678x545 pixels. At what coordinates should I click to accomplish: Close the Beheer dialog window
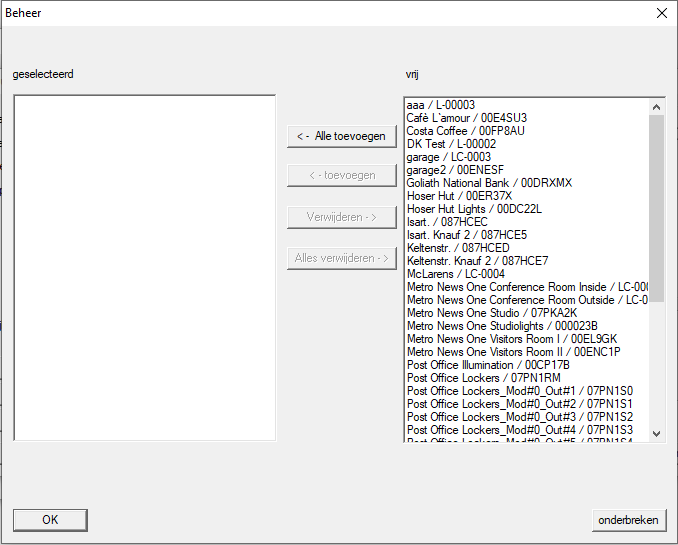661,13
